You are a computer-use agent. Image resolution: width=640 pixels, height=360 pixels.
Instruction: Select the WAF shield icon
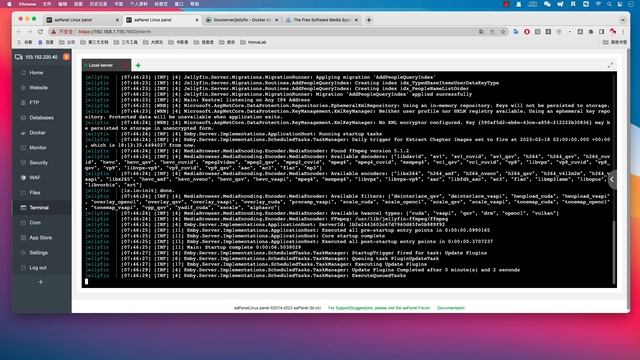click(x=23, y=178)
